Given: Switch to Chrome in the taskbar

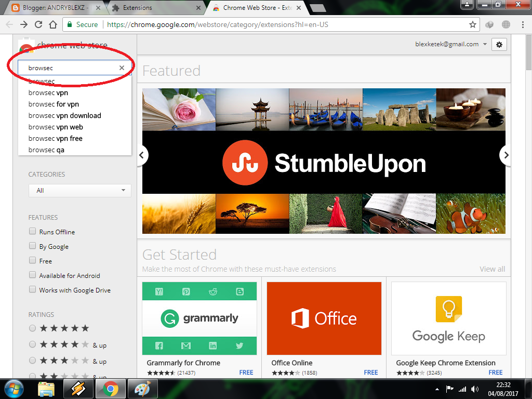Looking at the screenshot, I should [x=111, y=389].
